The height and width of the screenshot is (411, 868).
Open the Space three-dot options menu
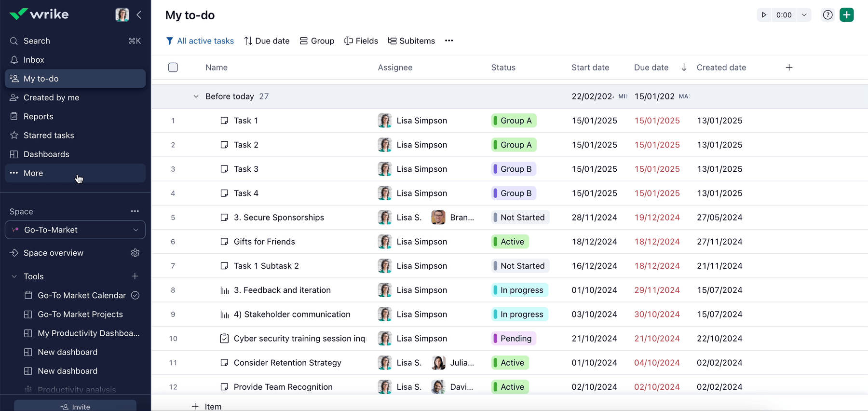[x=135, y=211]
